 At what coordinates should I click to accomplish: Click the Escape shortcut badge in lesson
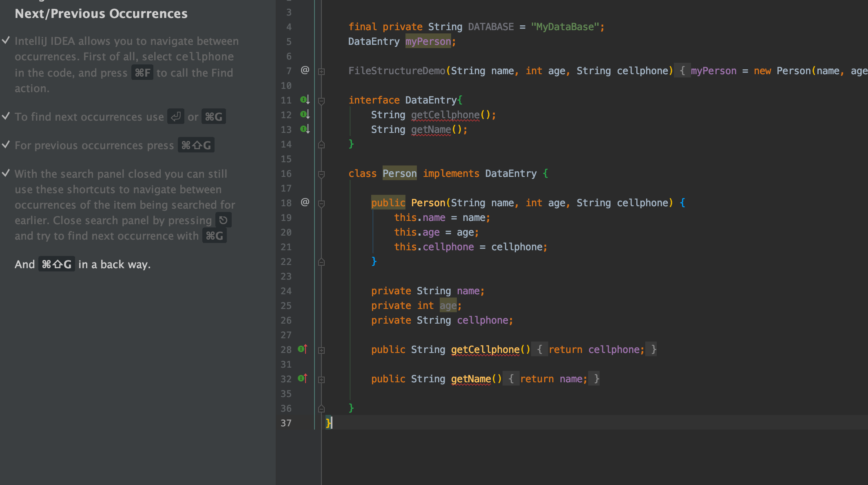coord(223,220)
